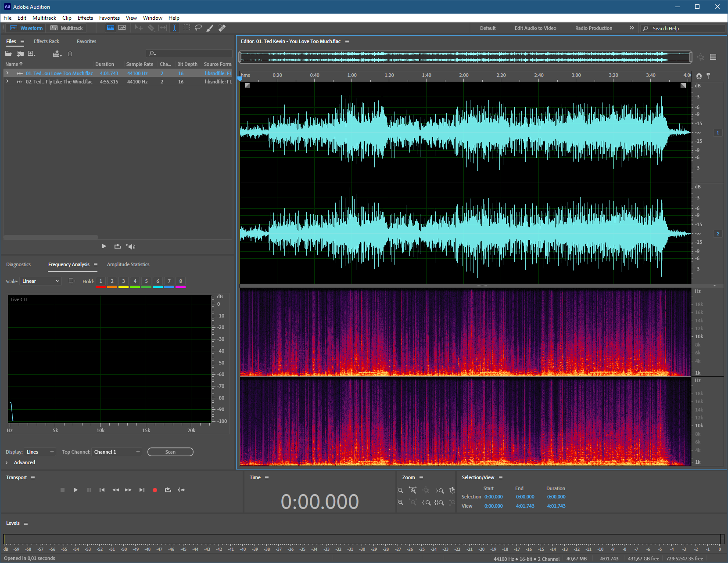Toggle loop playback in Files panel

[118, 246]
